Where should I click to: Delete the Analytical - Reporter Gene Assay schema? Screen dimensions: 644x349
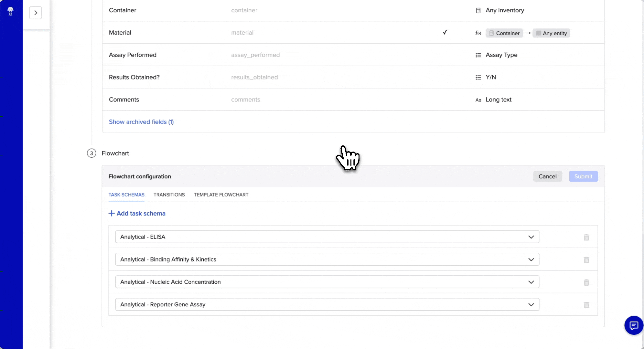[586, 305]
